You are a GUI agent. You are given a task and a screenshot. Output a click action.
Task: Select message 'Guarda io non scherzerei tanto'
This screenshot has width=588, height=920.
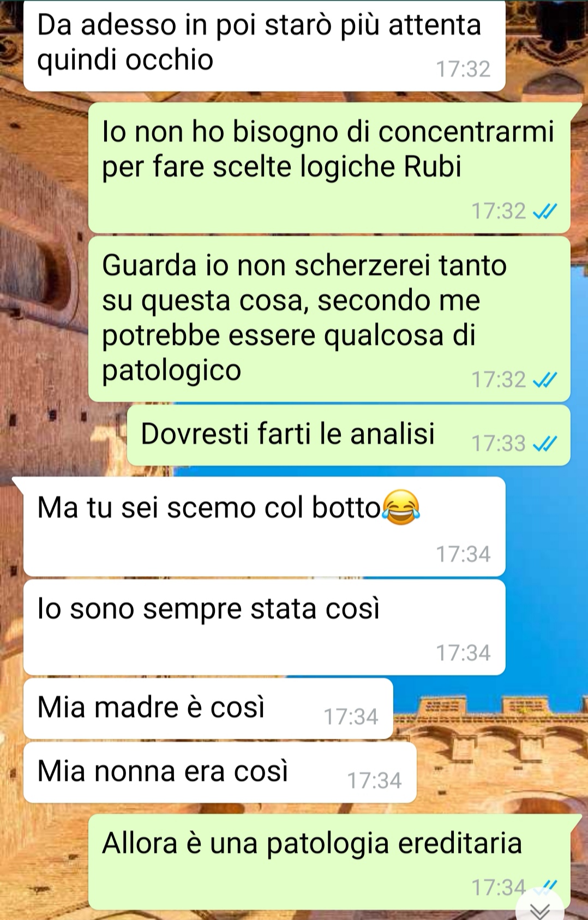(x=329, y=319)
